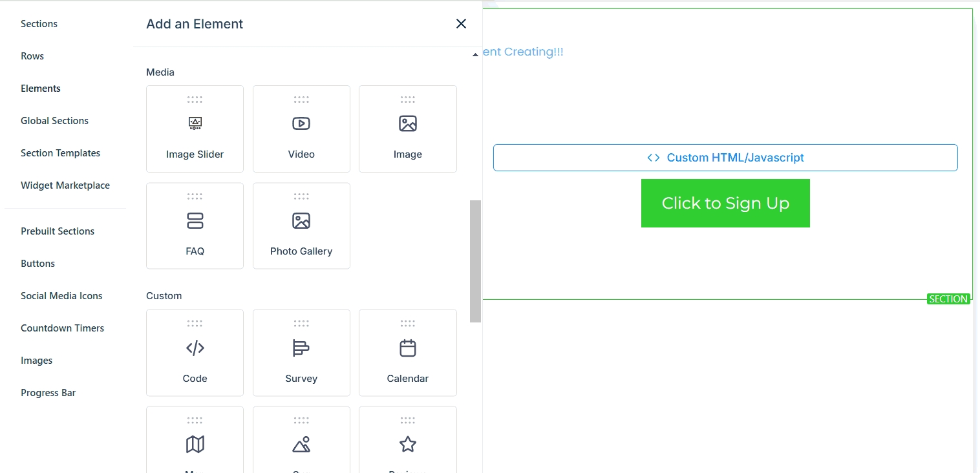Open Global Sections in the sidebar
This screenshot has width=980, height=473.
(x=54, y=121)
